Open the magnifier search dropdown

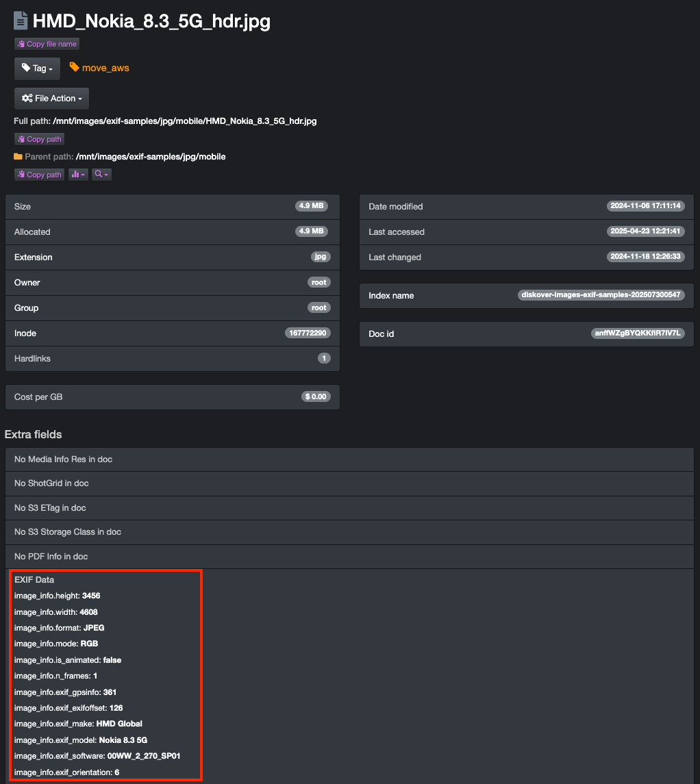tap(101, 175)
